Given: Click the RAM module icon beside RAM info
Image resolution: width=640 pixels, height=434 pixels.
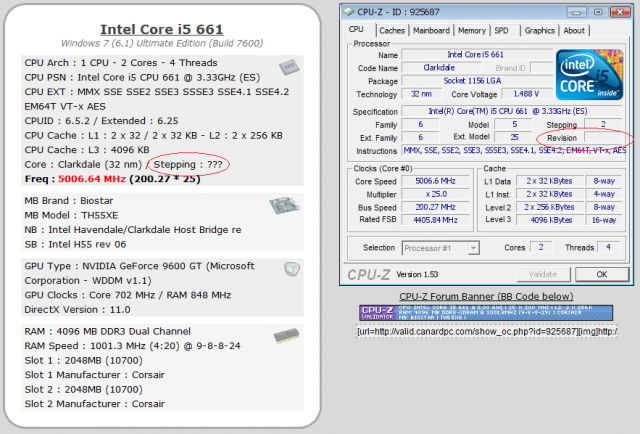Looking at the screenshot, I should click(287, 335).
